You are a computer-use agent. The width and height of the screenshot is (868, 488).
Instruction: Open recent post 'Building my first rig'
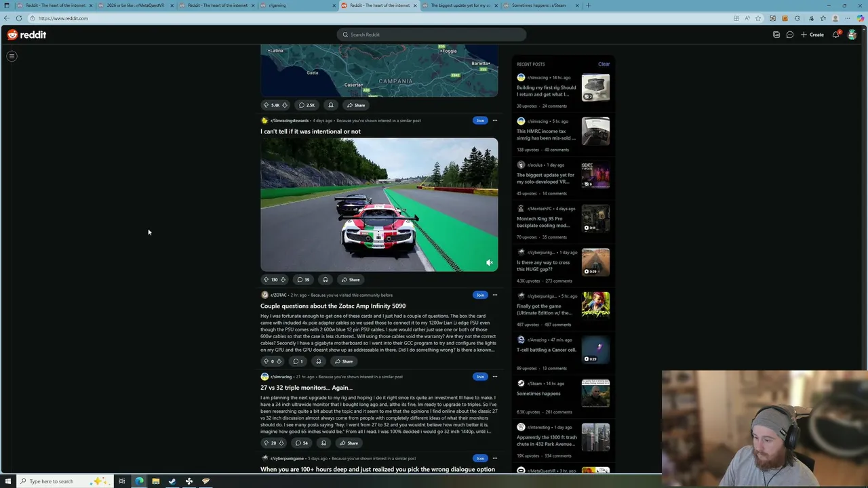coord(546,91)
